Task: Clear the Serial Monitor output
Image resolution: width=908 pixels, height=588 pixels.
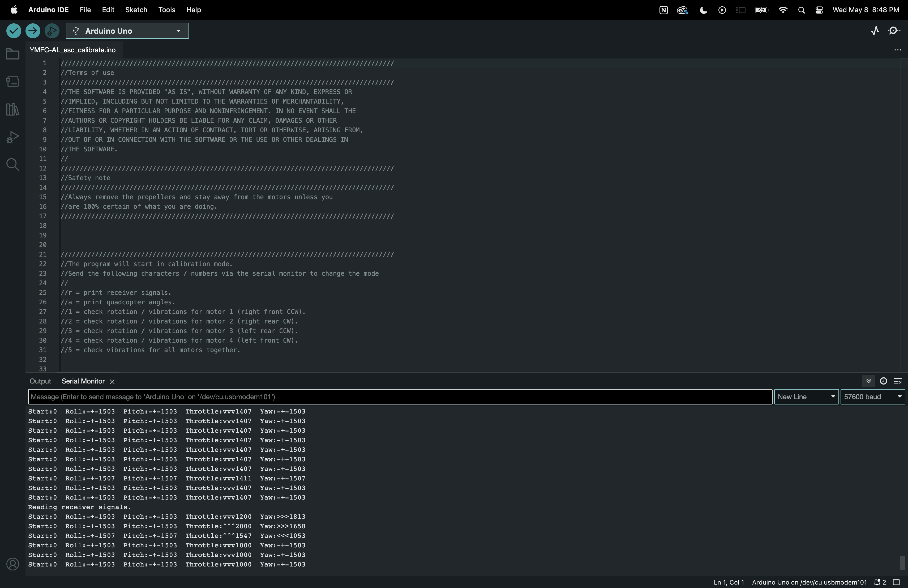Action: (898, 381)
